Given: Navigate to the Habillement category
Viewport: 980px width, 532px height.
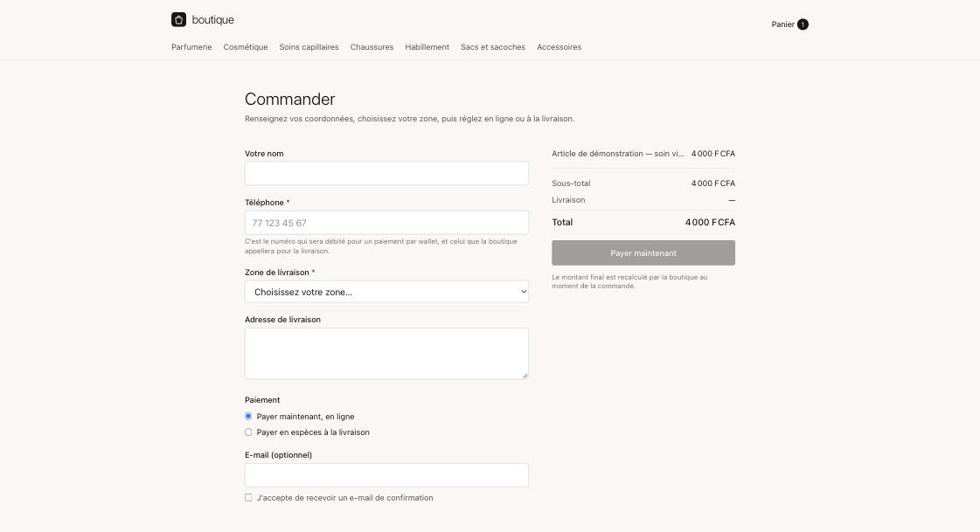Looking at the screenshot, I should (x=427, y=47).
